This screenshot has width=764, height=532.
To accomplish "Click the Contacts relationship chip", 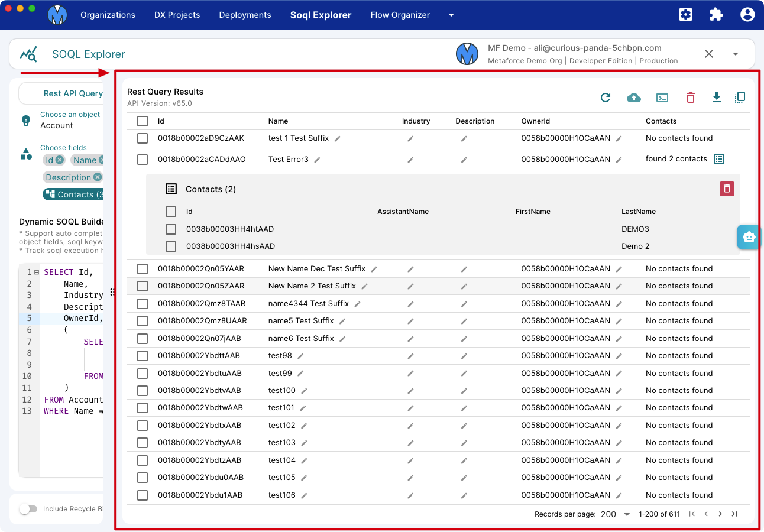I will click(73, 194).
